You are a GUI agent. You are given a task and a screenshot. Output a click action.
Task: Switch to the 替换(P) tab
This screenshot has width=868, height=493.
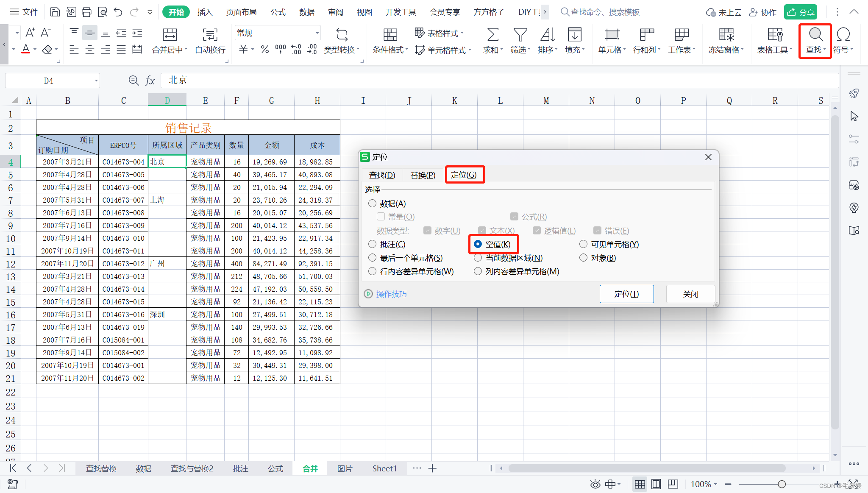423,175
